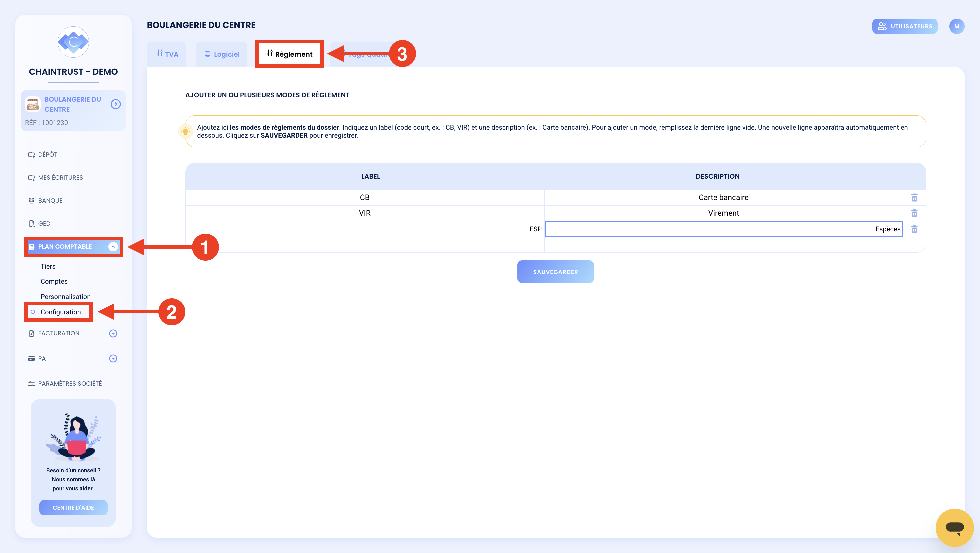Screen dimensions: 980x553
Task: Click the RÉF : 1001230 reference text
Action: tap(46, 123)
